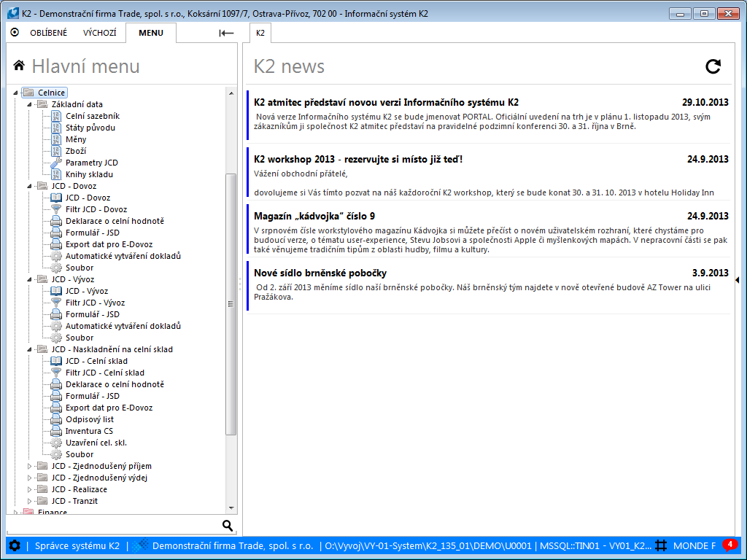Collapse JCD - Naskladnění na celní sklad folder

[x=29, y=349]
